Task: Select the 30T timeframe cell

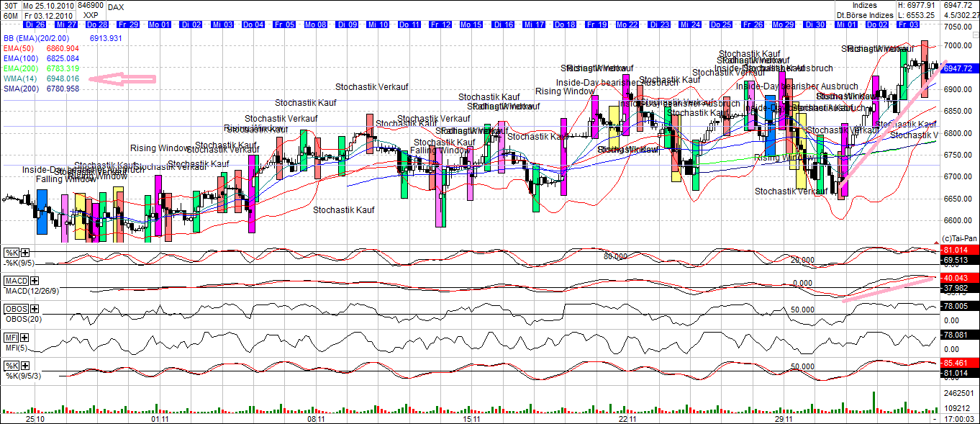Action: (x=10, y=5)
